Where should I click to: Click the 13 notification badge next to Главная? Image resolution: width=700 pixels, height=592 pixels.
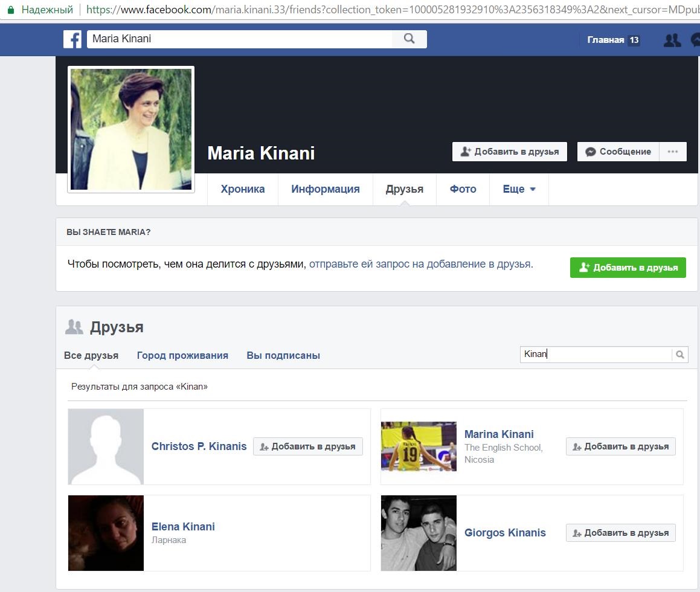(634, 40)
